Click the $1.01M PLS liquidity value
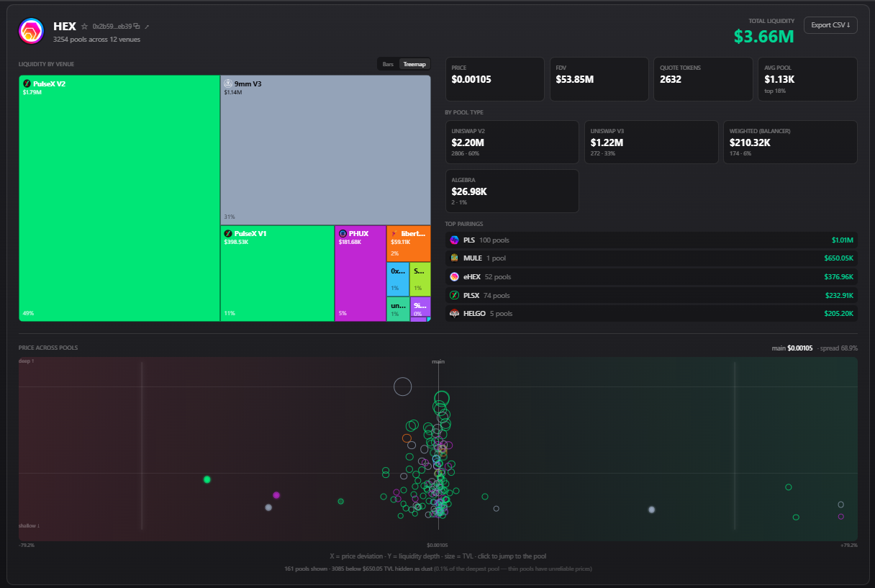Screen dimensions: 875x588 pyautogui.click(x=842, y=240)
